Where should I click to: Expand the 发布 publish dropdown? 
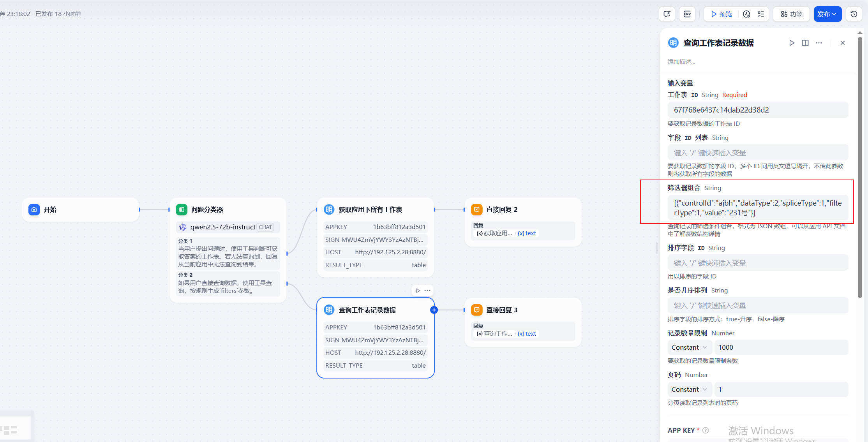coord(827,14)
